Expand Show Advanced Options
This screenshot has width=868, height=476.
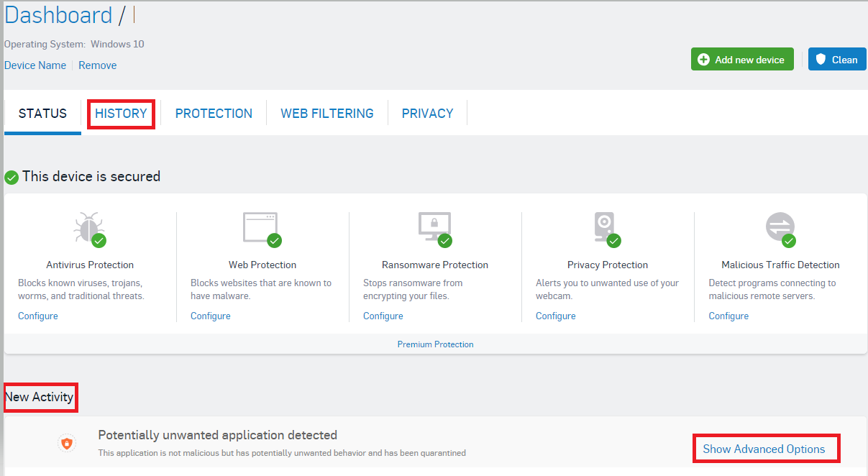[764, 449]
